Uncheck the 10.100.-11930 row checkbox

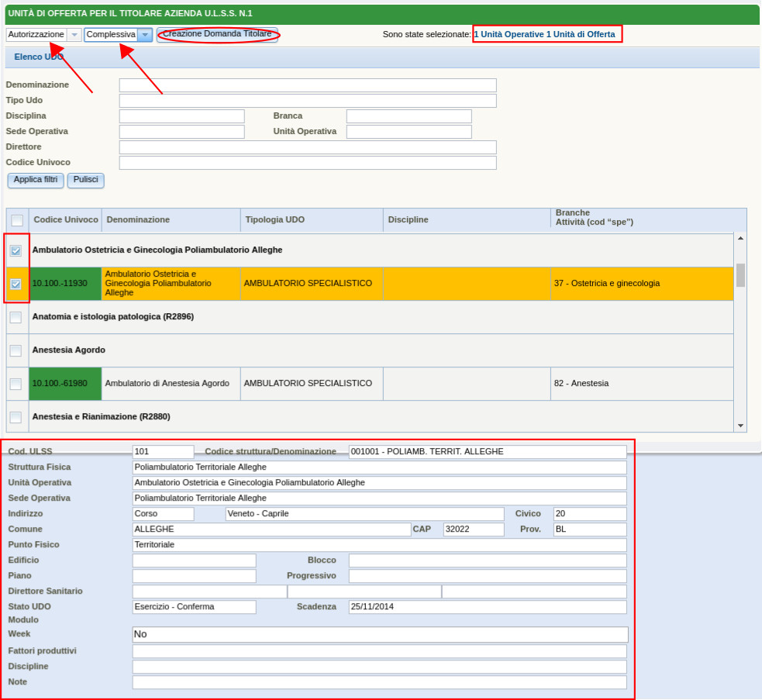click(x=16, y=284)
